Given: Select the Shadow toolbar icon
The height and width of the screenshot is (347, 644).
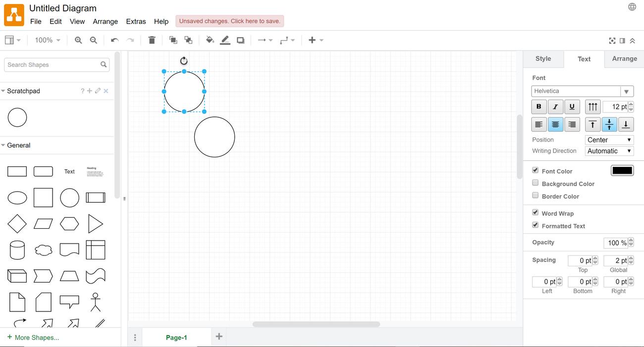Looking at the screenshot, I should (x=240, y=40).
